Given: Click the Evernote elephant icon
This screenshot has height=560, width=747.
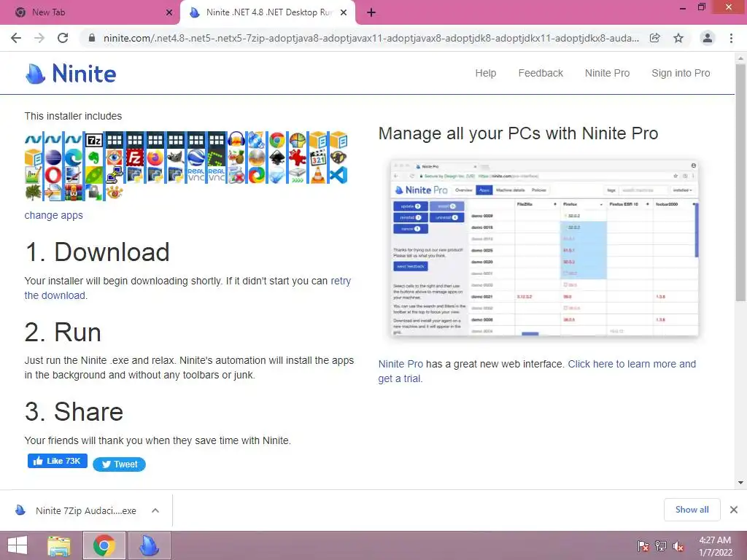Looking at the screenshot, I should pos(93,157).
